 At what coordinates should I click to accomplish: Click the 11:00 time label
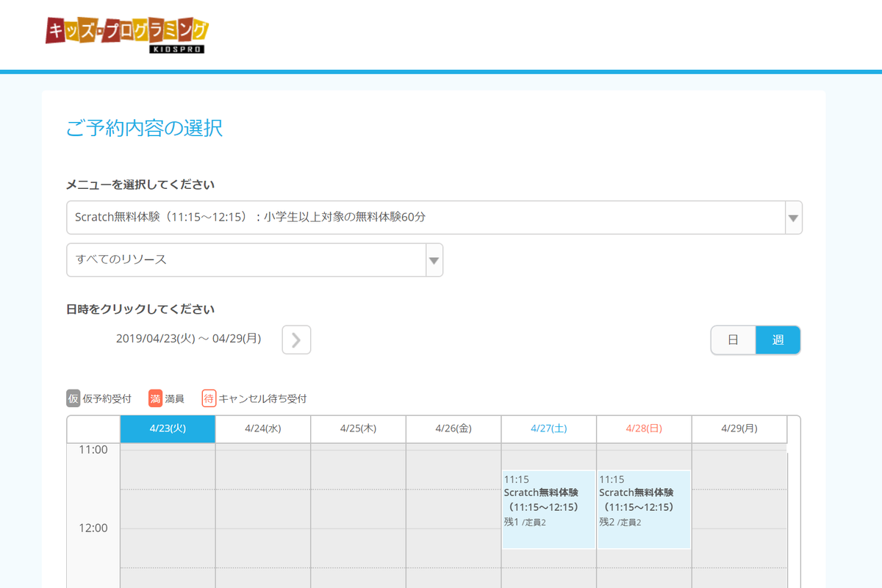(93, 450)
